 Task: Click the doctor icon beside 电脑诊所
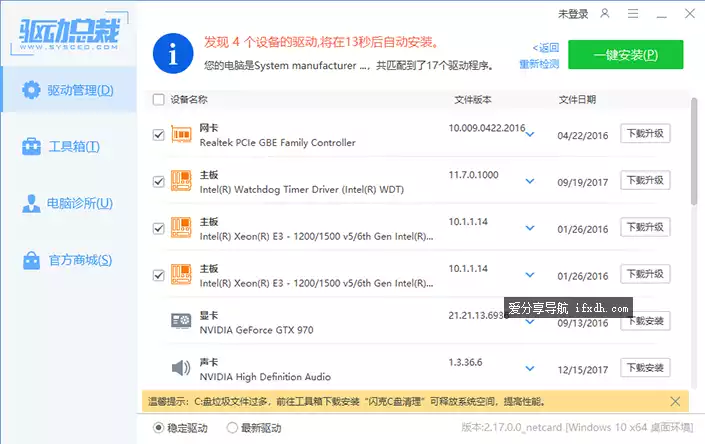coord(31,204)
